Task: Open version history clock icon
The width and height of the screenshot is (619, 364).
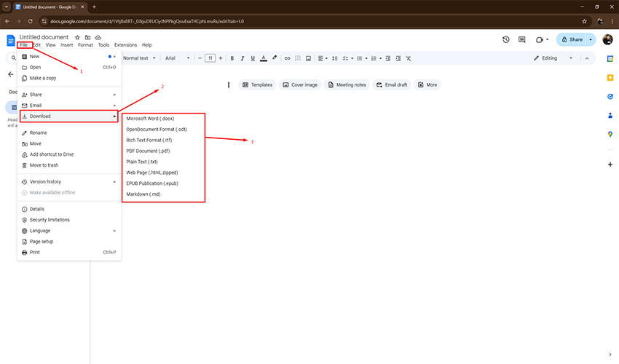Action: tap(506, 39)
